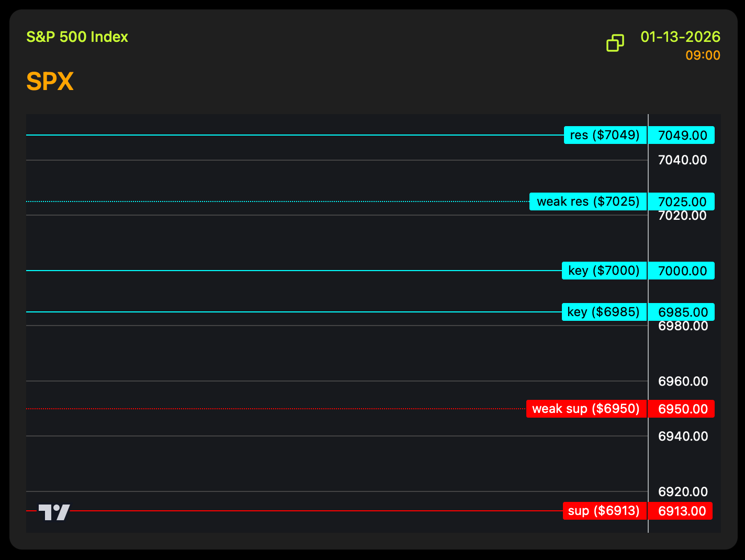The image size is (745, 560).
Task: Click the key ($7000) level label
Action: click(x=604, y=271)
